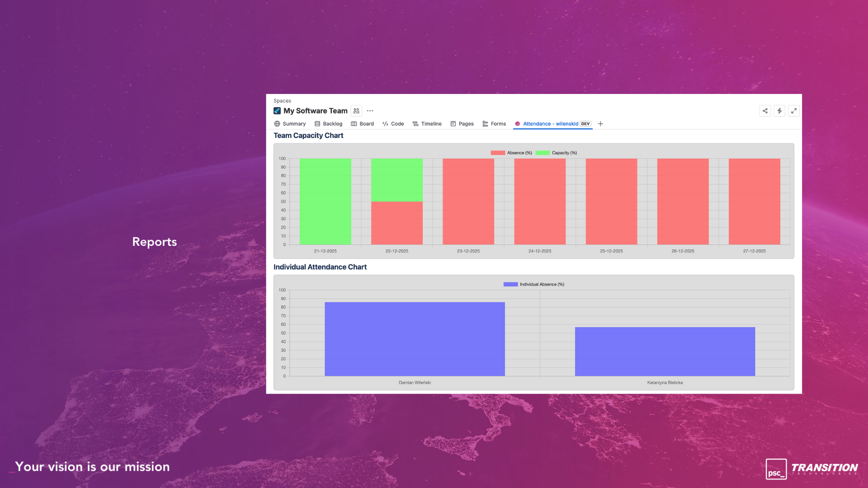Toggle Capacity (%) legend swatch
868x488 pixels.
542,153
